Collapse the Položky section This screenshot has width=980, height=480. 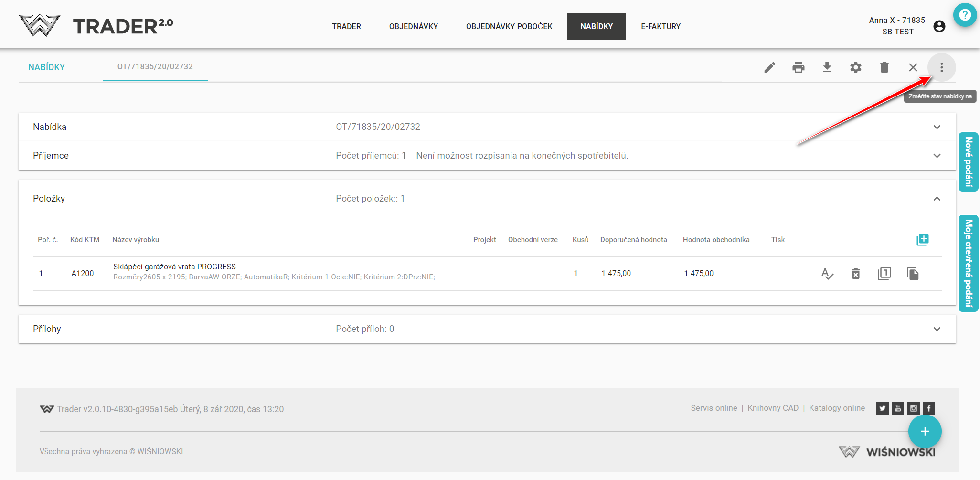point(937,199)
